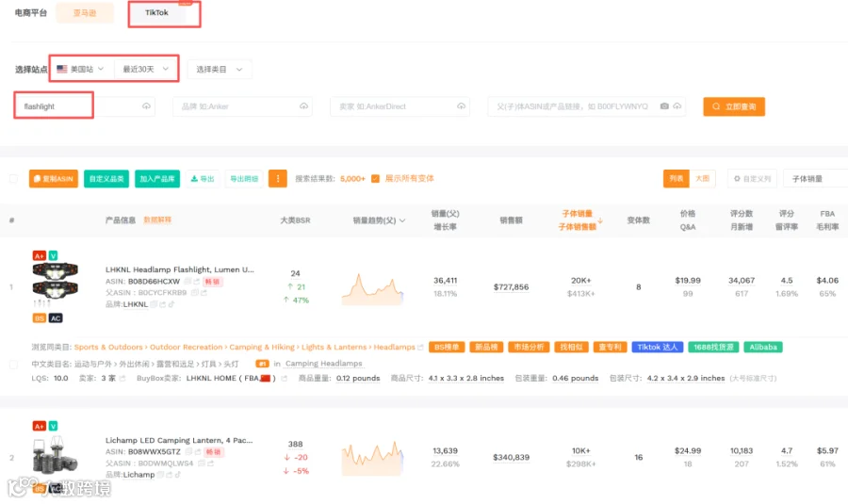
Task: Click link icon next to 3 家 sellers
Action: (x=122, y=379)
